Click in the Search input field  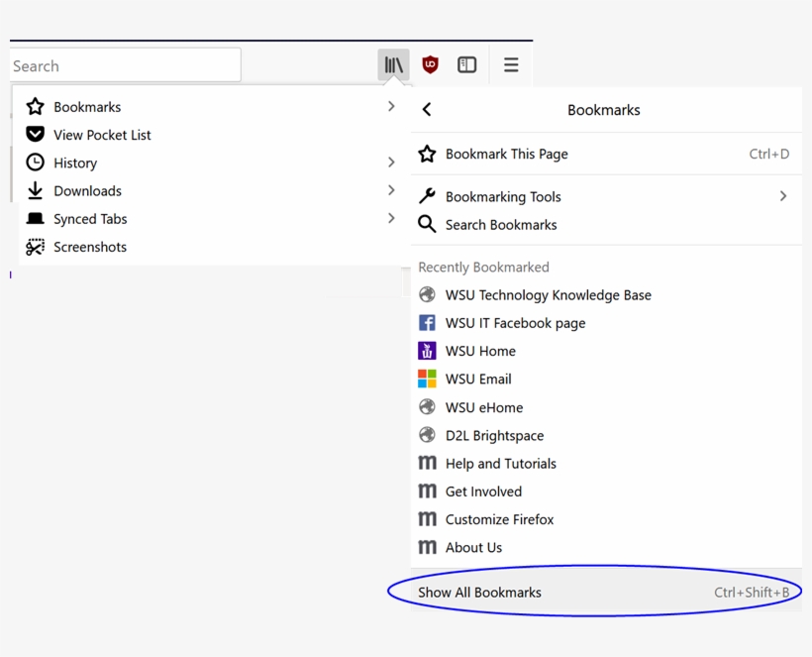124,66
